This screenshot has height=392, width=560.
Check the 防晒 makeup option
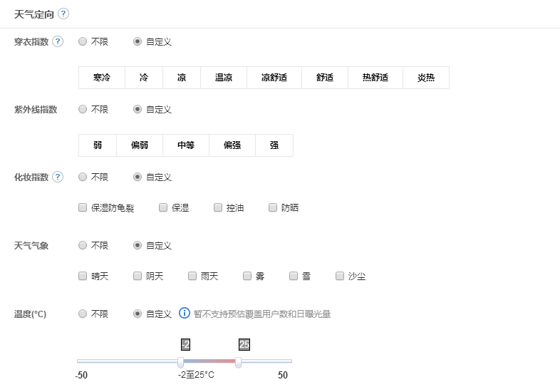point(273,208)
